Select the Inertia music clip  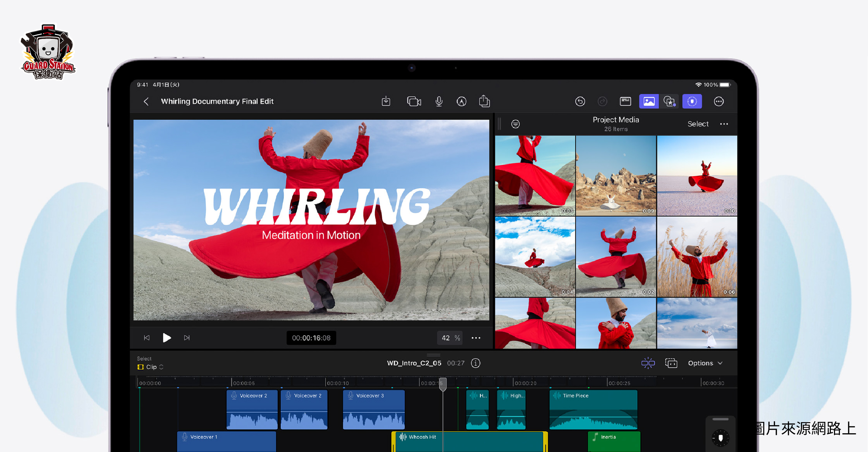pyautogui.click(x=614, y=441)
